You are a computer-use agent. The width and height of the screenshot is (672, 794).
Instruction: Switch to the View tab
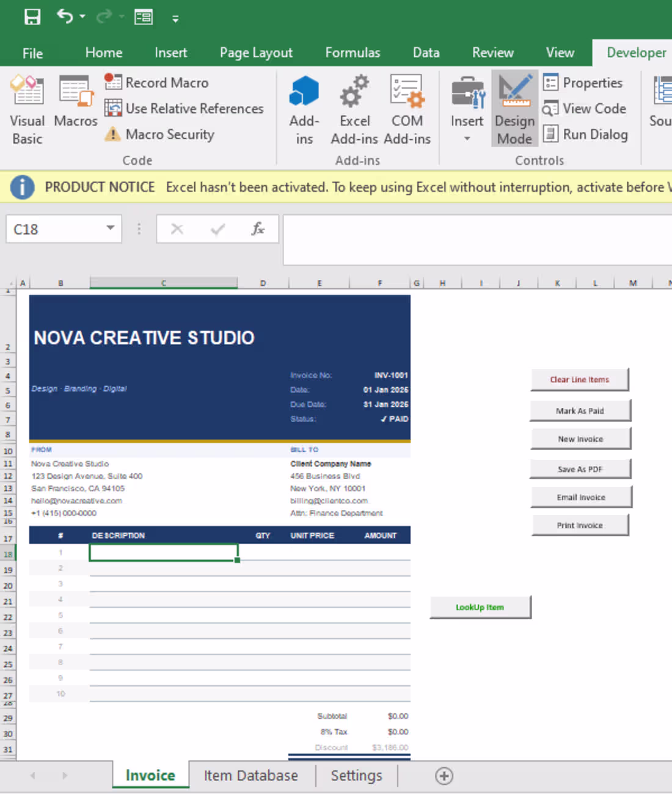click(x=560, y=53)
